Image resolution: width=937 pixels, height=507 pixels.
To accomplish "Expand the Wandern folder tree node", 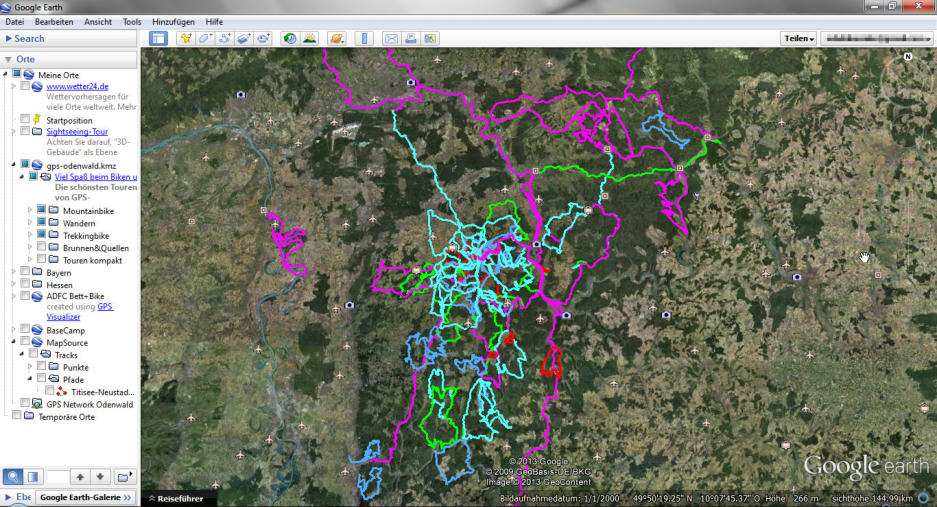I will tap(30, 224).
